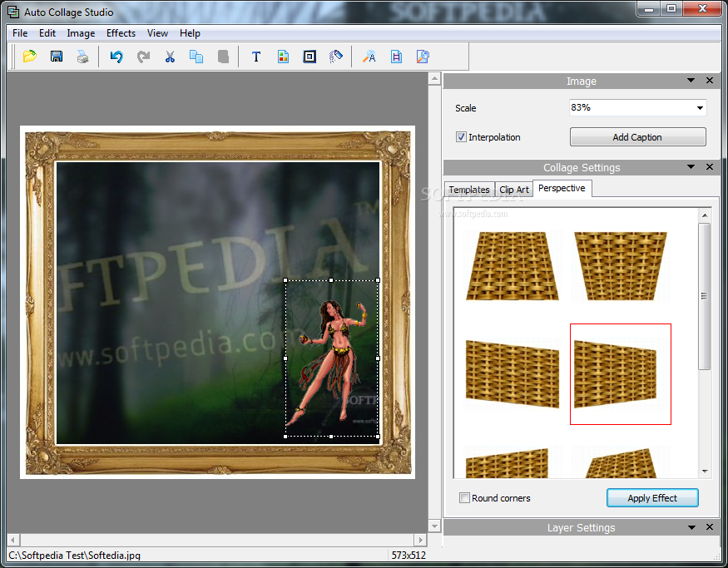The height and width of the screenshot is (568, 728).
Task: Click the paint bucket fill icon
Action: (336, 57)
